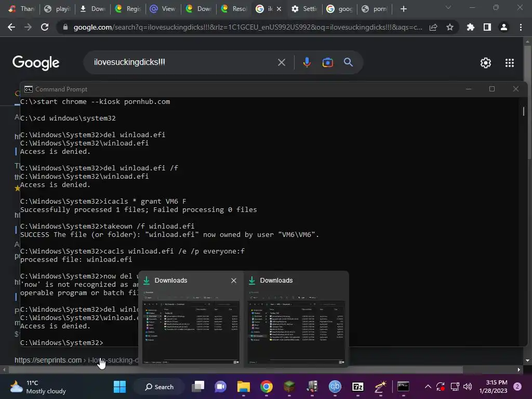Click the Forward navigation arrow
532x399 pixels.
tap(28, 27)
